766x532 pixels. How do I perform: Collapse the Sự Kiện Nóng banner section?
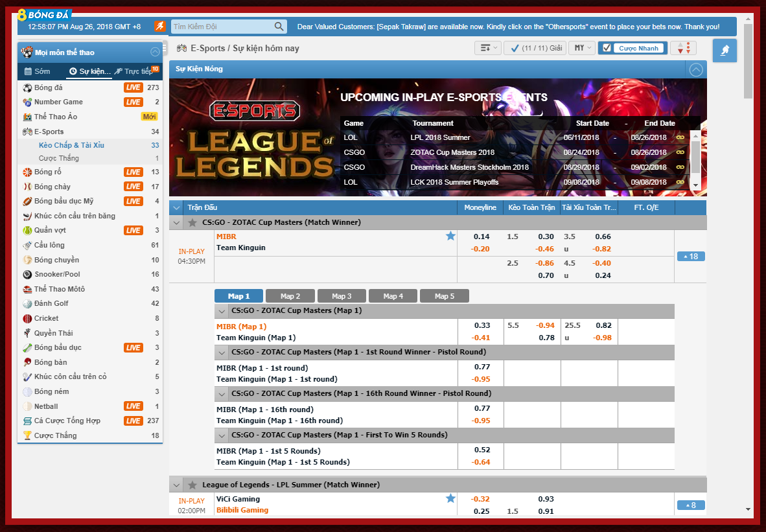pos(695,69)
